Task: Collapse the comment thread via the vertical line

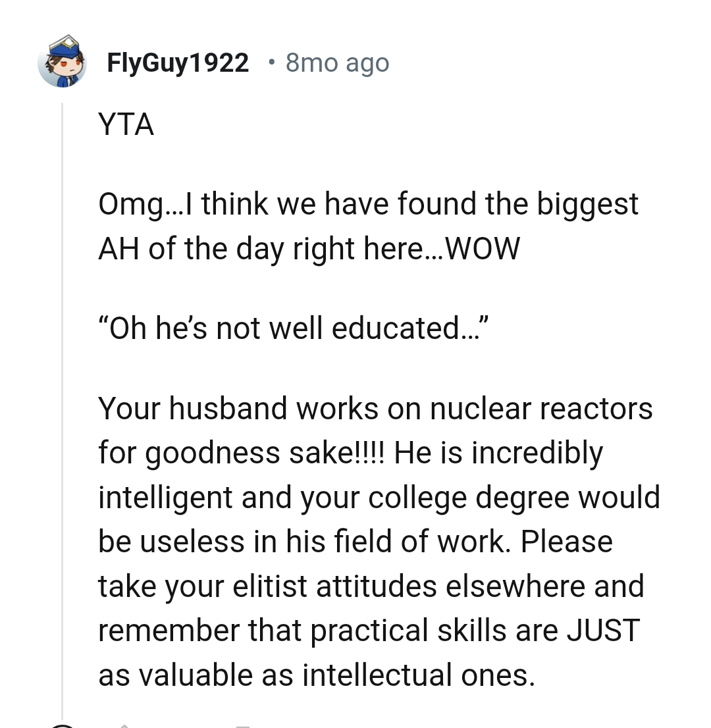Action: [63, 395]
